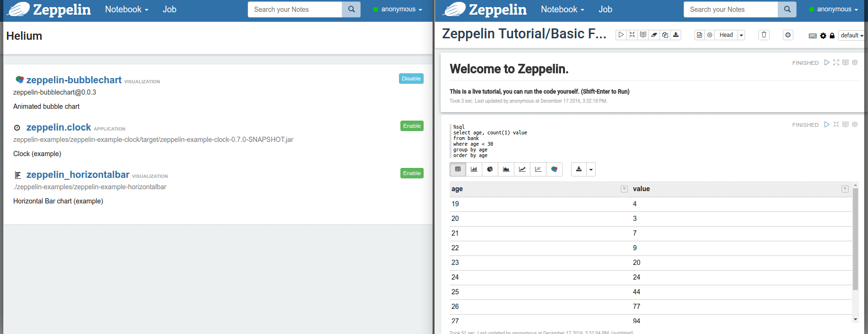
Task: Enable the zeppelin.clock application
Action: click(411, 126)
